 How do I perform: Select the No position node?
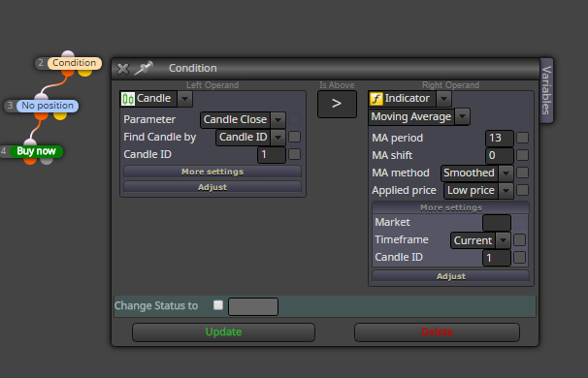point(48,106)
